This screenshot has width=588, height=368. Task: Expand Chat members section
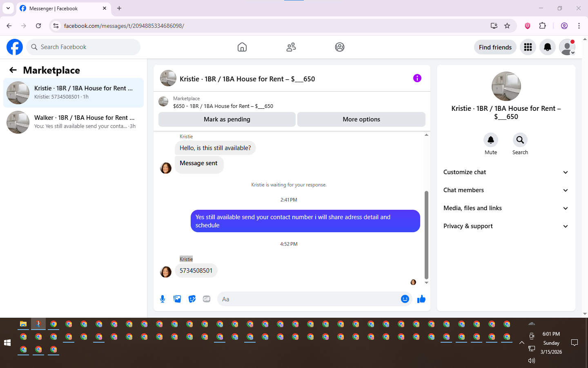506,190
